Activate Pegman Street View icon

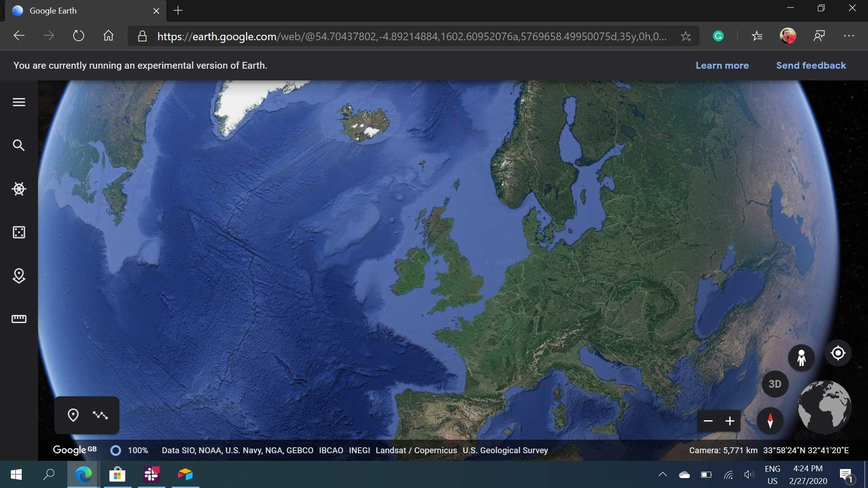(801, 357)
